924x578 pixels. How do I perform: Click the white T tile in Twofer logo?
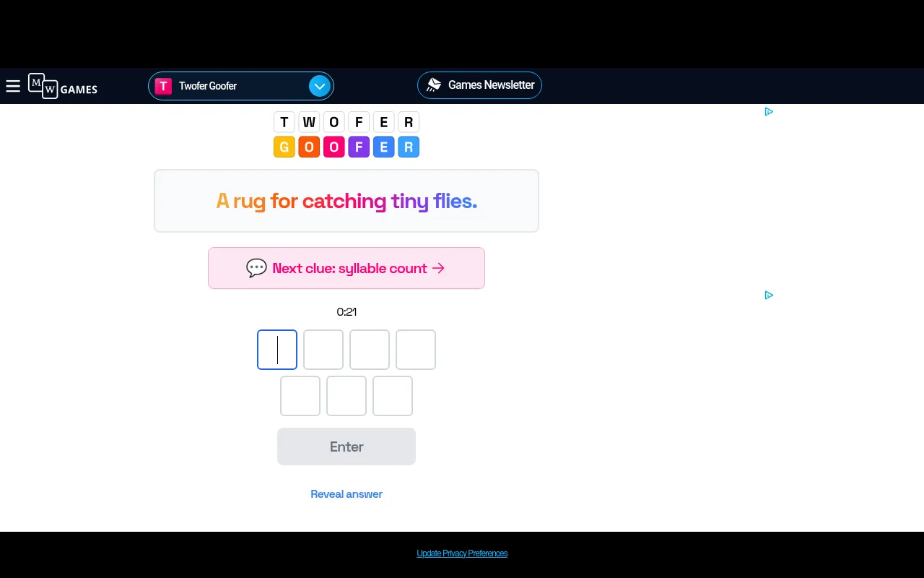284,122
